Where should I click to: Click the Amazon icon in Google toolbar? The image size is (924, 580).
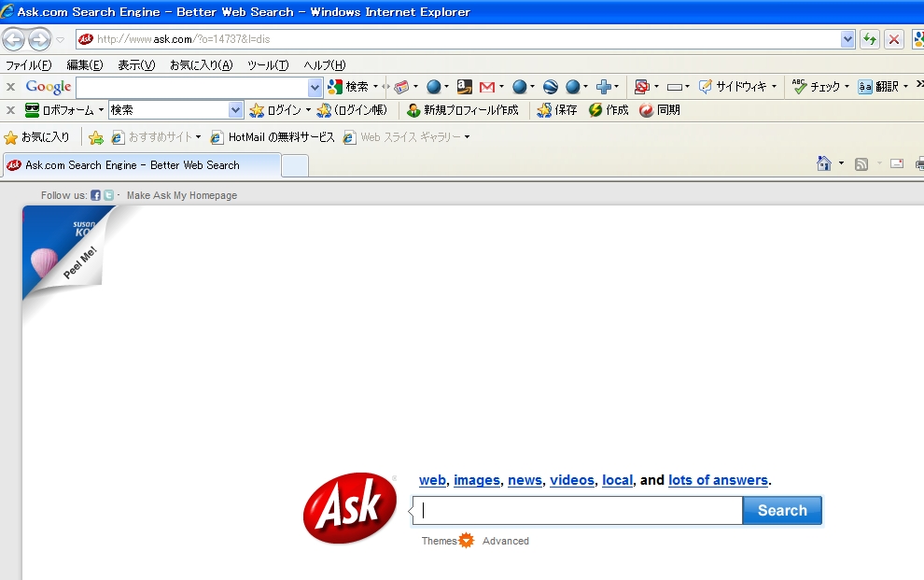tap(465, 87)
